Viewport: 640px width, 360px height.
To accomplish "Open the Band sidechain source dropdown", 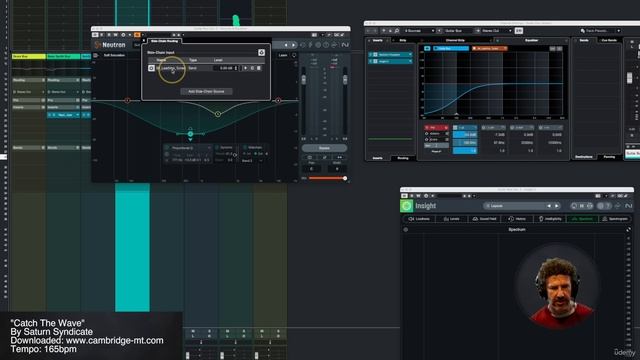I will point(253,161).
